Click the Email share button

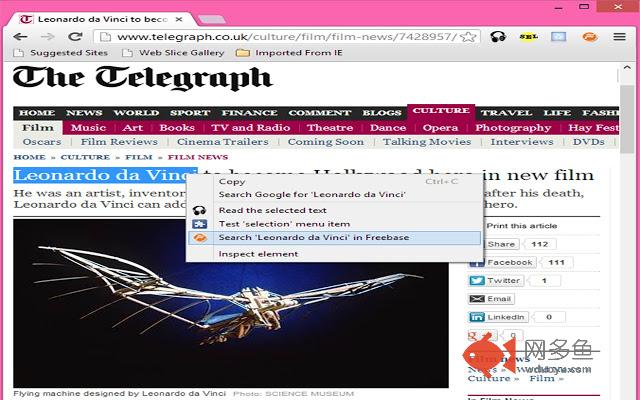tap(491, 299)
